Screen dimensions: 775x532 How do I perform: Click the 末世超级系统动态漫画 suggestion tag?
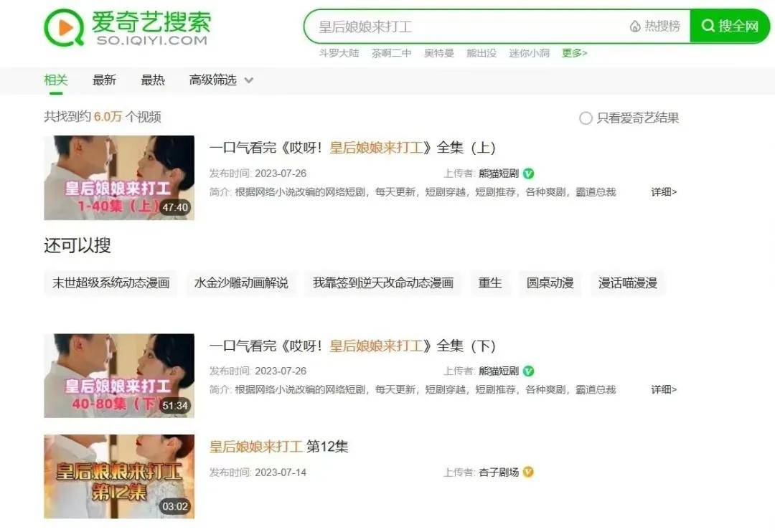(x=111, y=283)
